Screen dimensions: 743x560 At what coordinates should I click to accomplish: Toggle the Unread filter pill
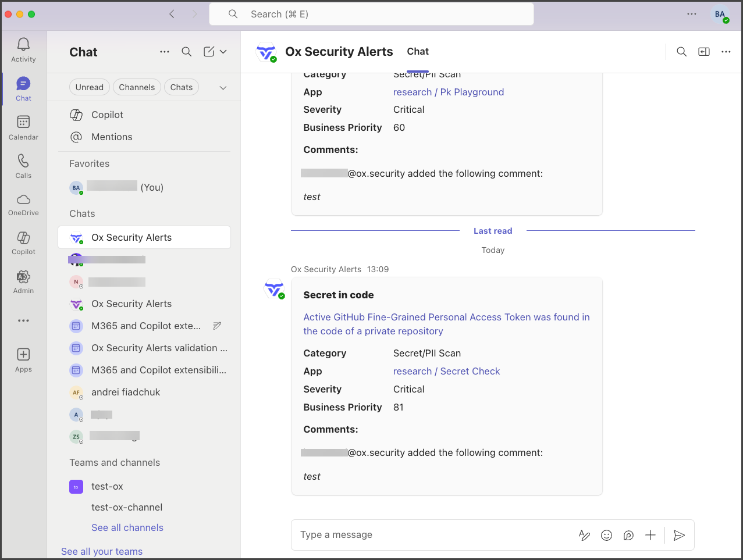click(89, 87)
